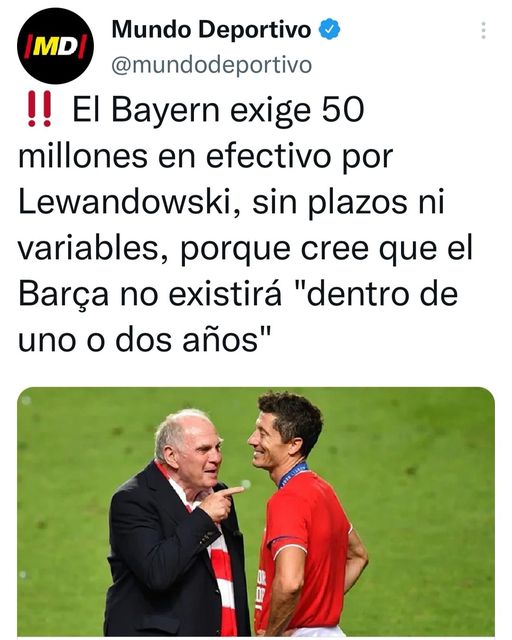This screenshot has height=640, width=512.
Task: Open the Mundo Deportivo display name
Action: 211,30
